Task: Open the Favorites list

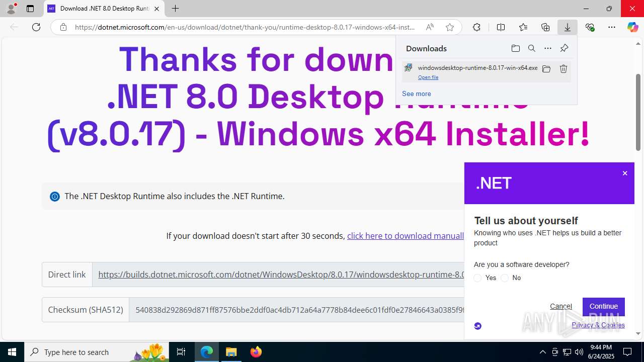Action: point(523,27)
